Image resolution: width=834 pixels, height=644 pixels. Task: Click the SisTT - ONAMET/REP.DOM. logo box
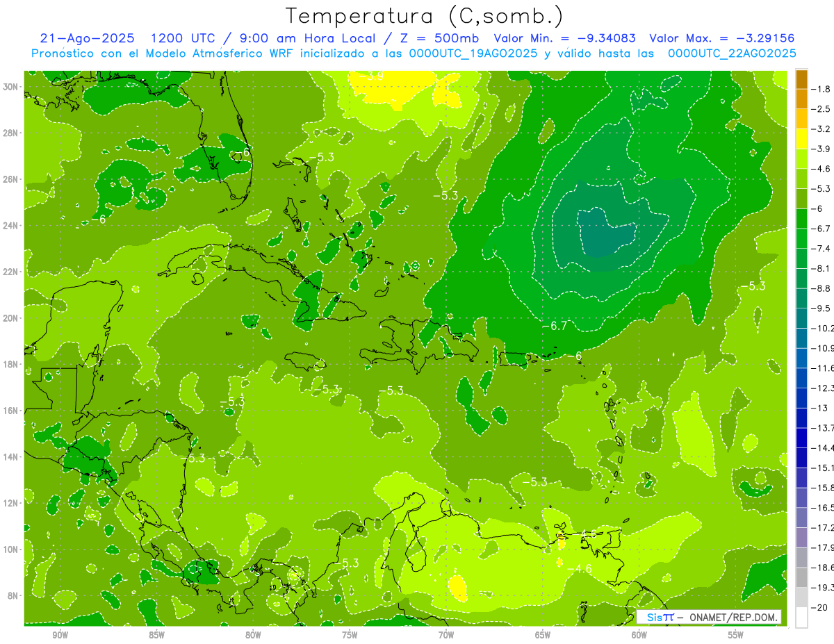pyautogui.click(x=708, y=617)
